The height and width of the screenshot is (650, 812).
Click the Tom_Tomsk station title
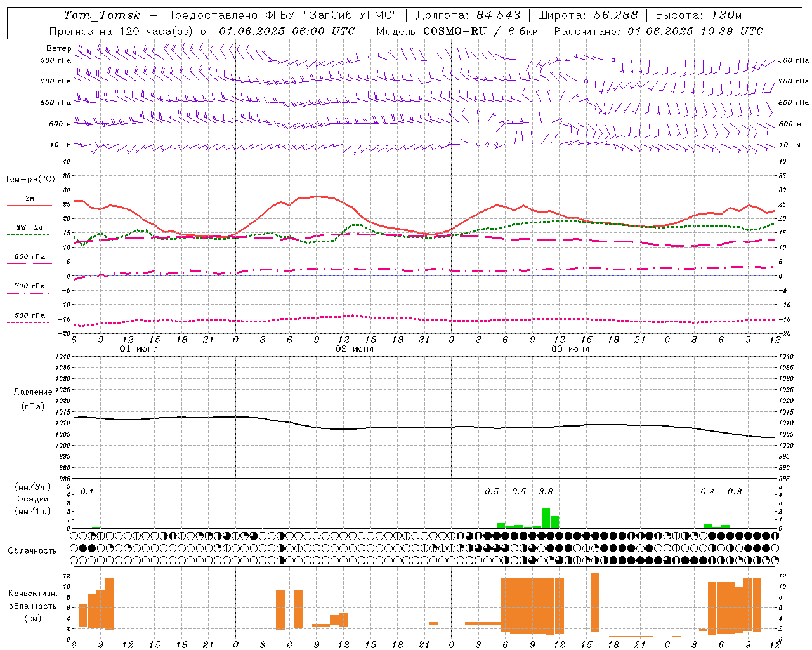point(102,15)
